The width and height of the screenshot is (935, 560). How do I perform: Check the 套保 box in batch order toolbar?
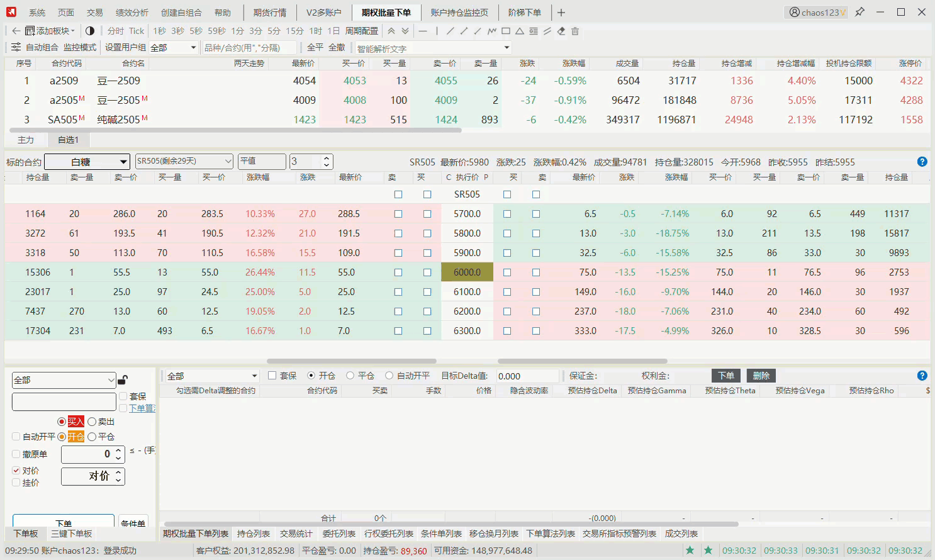[272, 376]
